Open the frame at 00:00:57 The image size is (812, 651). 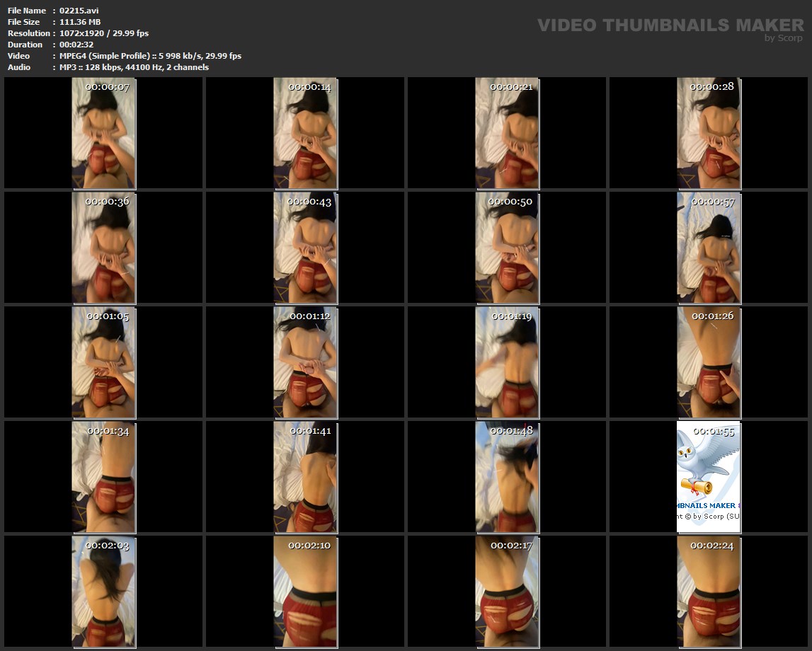(709, 248)
